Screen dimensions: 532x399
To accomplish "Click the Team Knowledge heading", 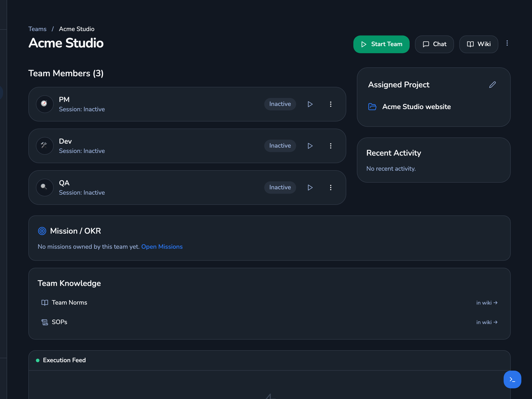I will click(69, 283).
